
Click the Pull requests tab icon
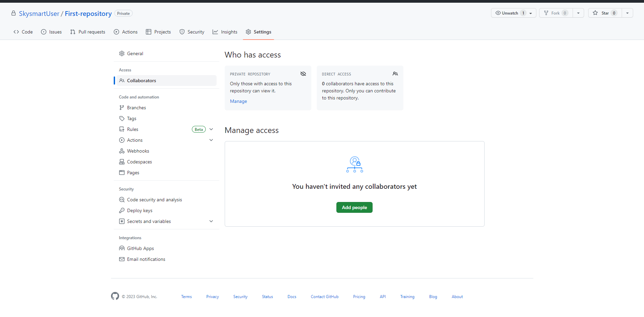coord(73,32)
